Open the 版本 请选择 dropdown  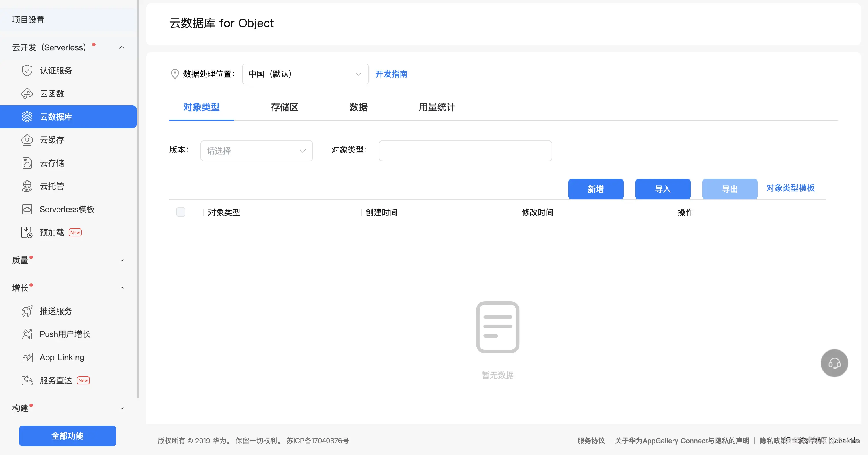[256, 151]
